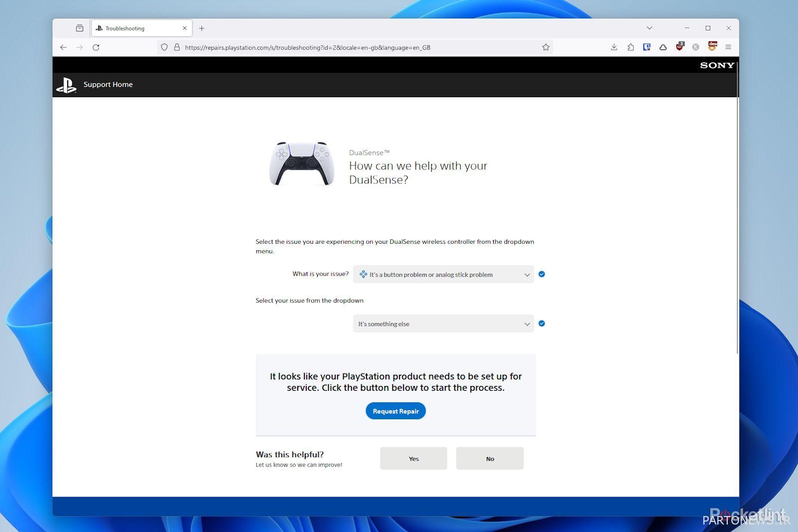Click the address bar URL field
Viewport: 798px width, 532px height.
tap(354, 47)
